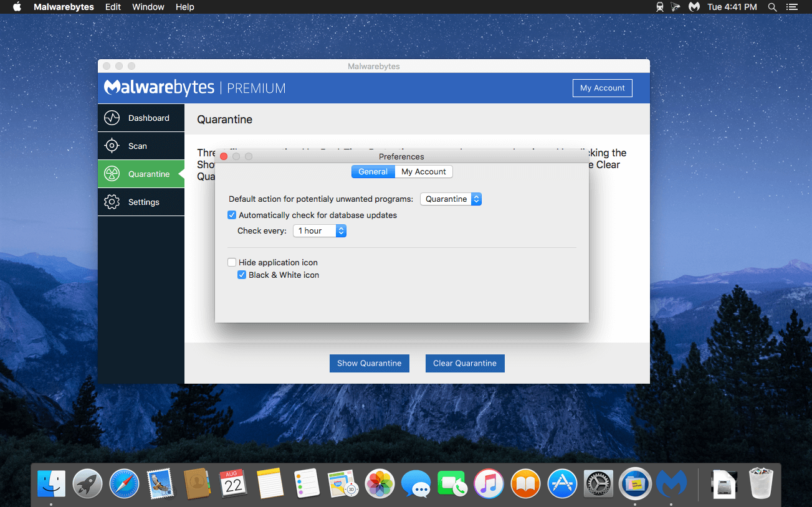Open the default action Quarantine dropdown
This screenshot has height=507, width=812.
451,199
